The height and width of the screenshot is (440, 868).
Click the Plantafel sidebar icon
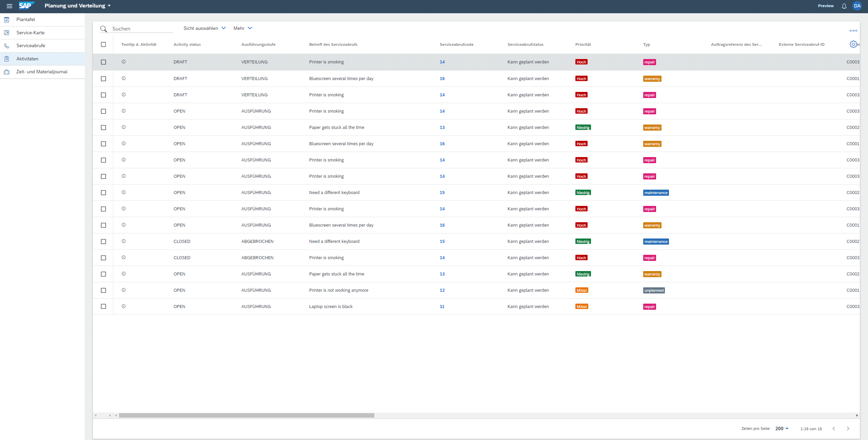click(x=6, y=20)
